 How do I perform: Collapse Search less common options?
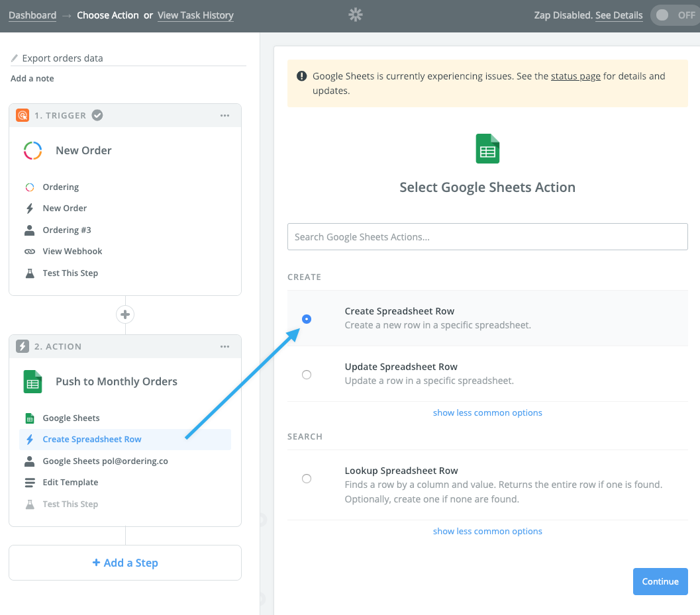(487, 531)
